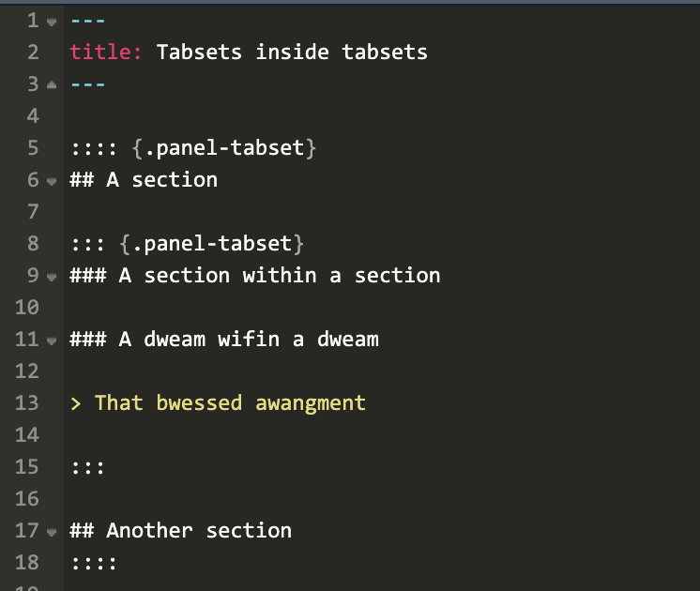The height and width of the screenshot is (591, 700).
Task: Collapse the YAML front matter fold on line 1
Action: pos(52,21)
